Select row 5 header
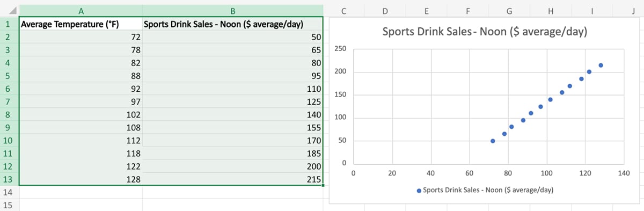 click(x=9, y=76)
